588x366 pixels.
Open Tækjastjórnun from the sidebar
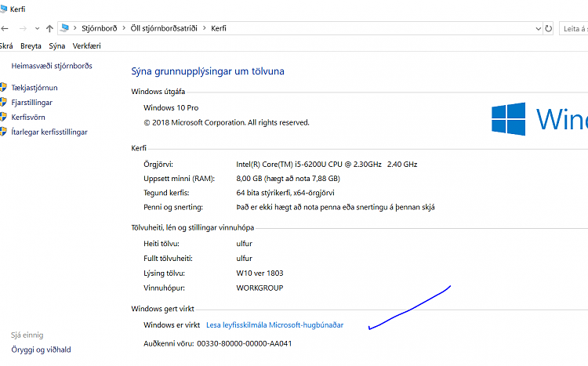[34, 88]
